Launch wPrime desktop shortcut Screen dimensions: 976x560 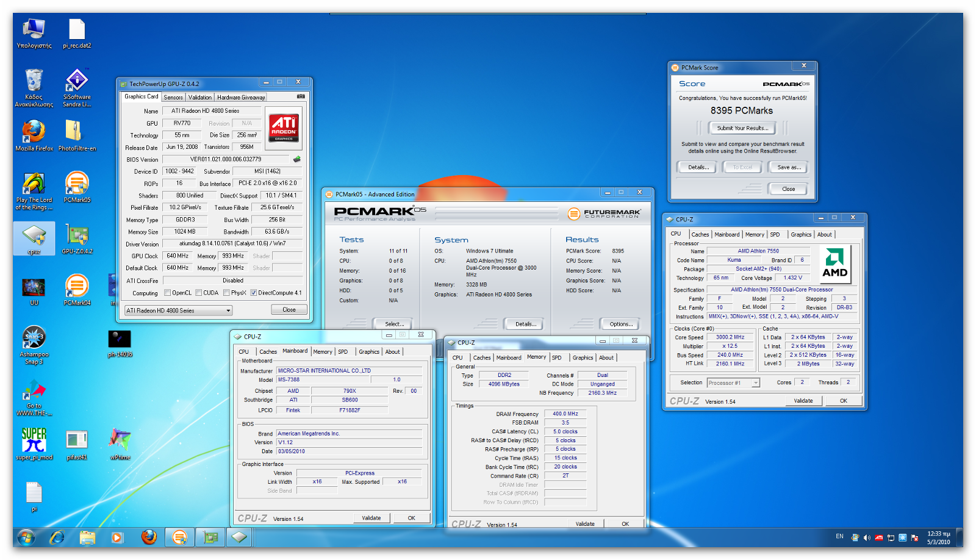tap(120, 444)
